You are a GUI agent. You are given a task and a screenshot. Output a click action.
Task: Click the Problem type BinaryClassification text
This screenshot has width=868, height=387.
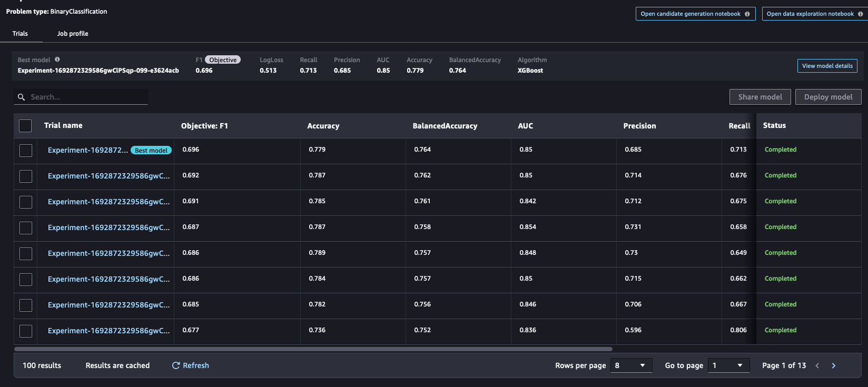[x=56, y=12]
